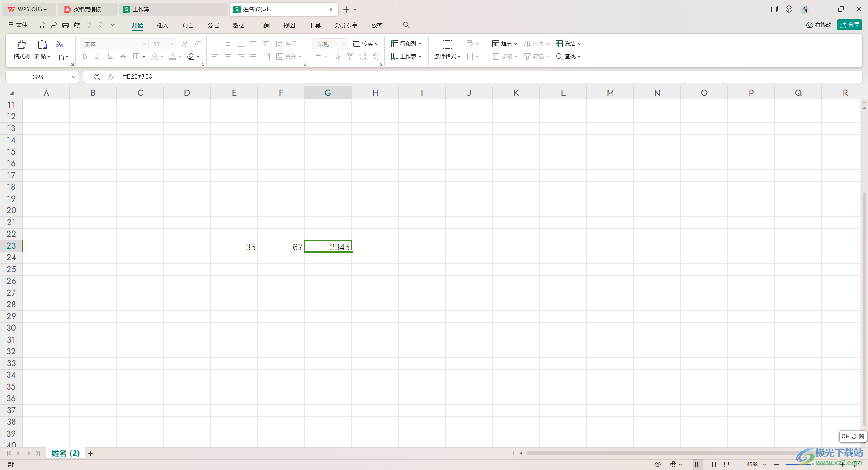This screenshot has width=868, height=470.
Task: Click the zoom out minus icon
Action: (x=777, y=465)
